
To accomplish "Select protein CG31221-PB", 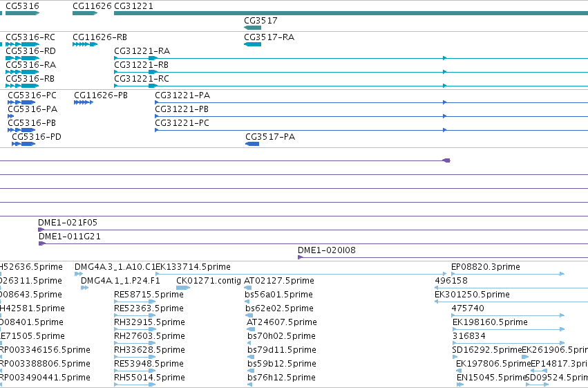I will (x=182, y=109).
